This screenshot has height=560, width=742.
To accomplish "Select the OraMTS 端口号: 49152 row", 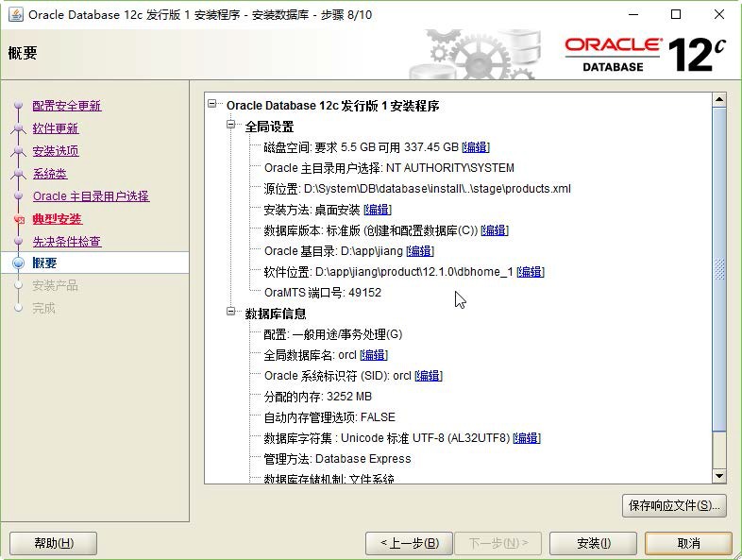I will 323,293.
